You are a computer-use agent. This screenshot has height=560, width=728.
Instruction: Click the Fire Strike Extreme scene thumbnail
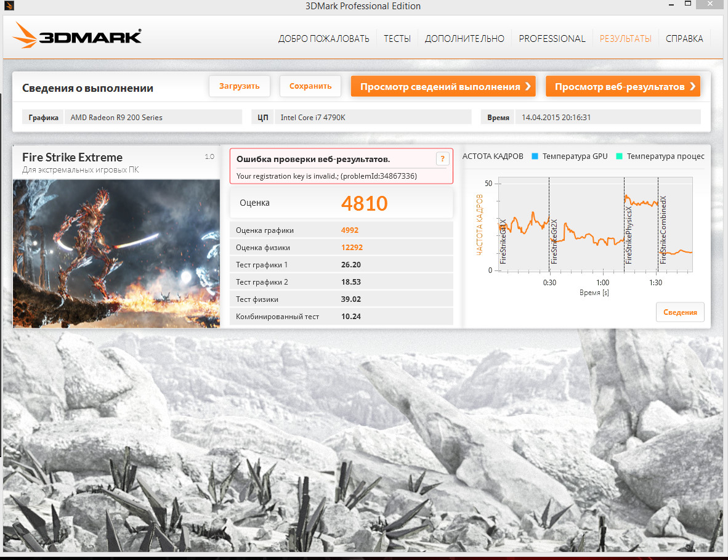[116, 254]
